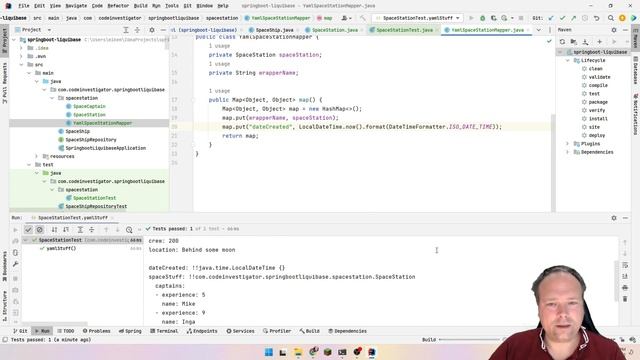Expand the Maven Dependencies node
The height and width of the screenshot is (360, 640).
(x=567, y=152)
